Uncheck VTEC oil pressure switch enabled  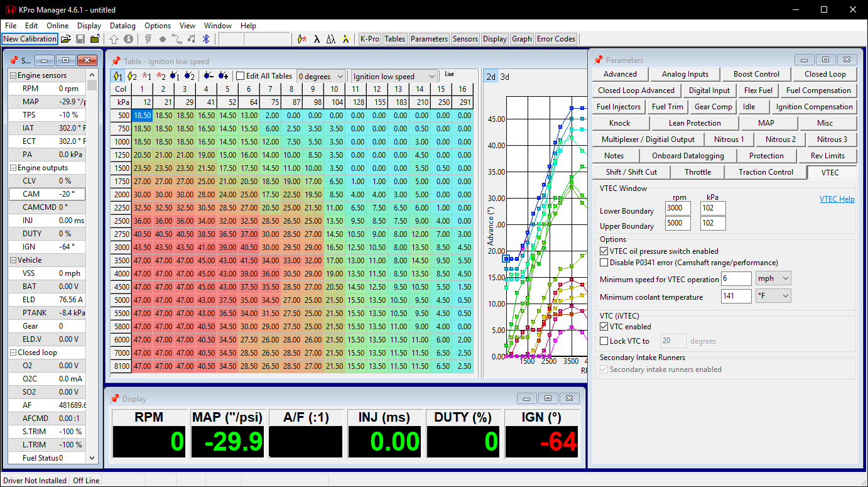point(604,251)
